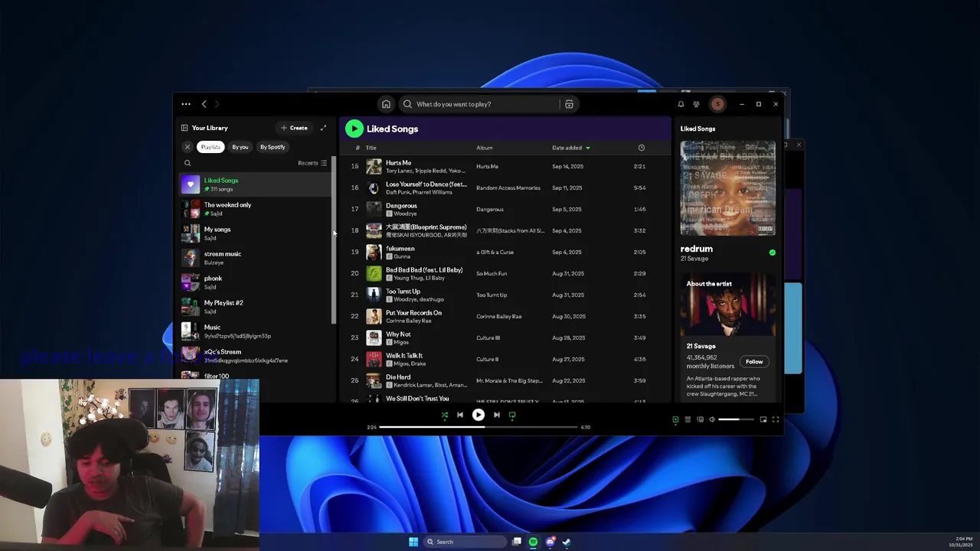
Task: Toggle shuffle in the player bar
Action: 445,415
